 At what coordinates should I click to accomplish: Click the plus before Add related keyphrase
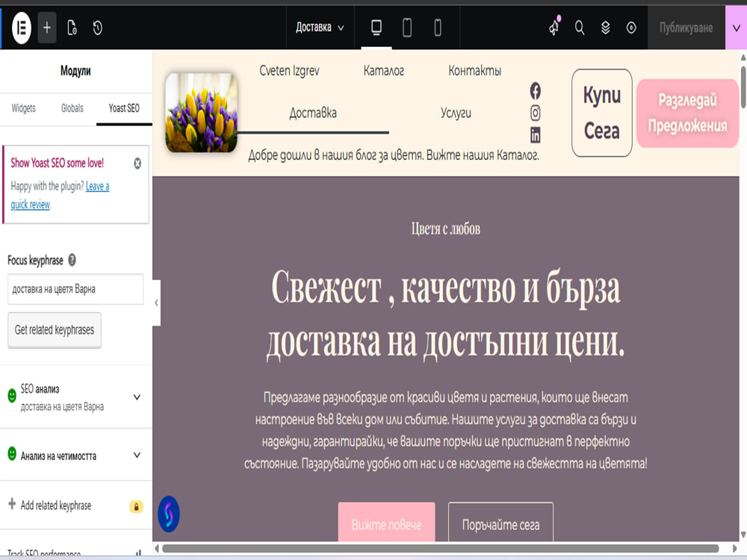coord(12,504)
